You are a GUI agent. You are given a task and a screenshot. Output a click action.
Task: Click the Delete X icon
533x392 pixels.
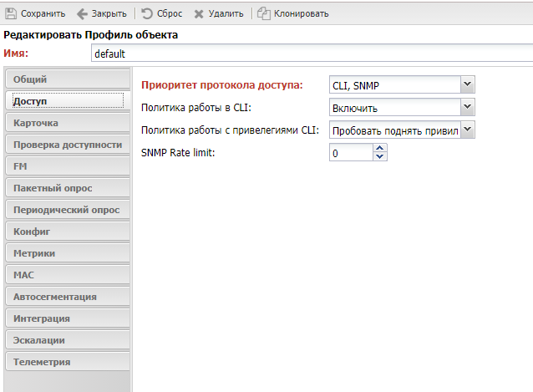tap(199, 14)
